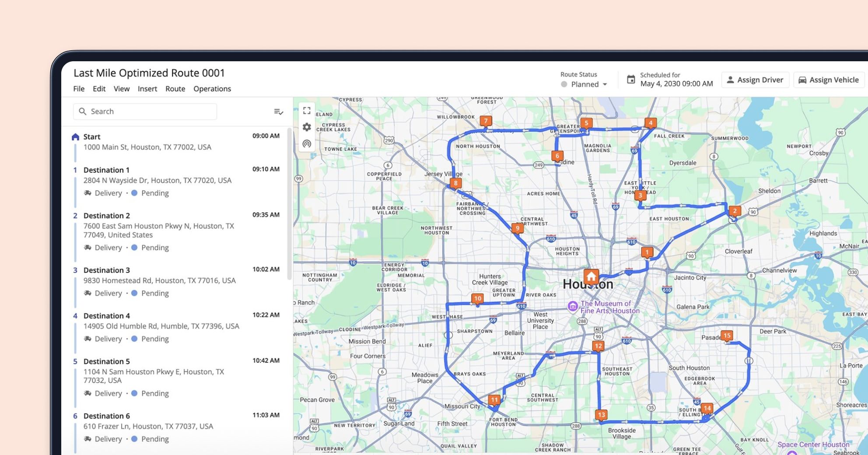This screenshot has width=868, height=455.
Task: Select map stop marker 6
Action: (x=557, y=156)
